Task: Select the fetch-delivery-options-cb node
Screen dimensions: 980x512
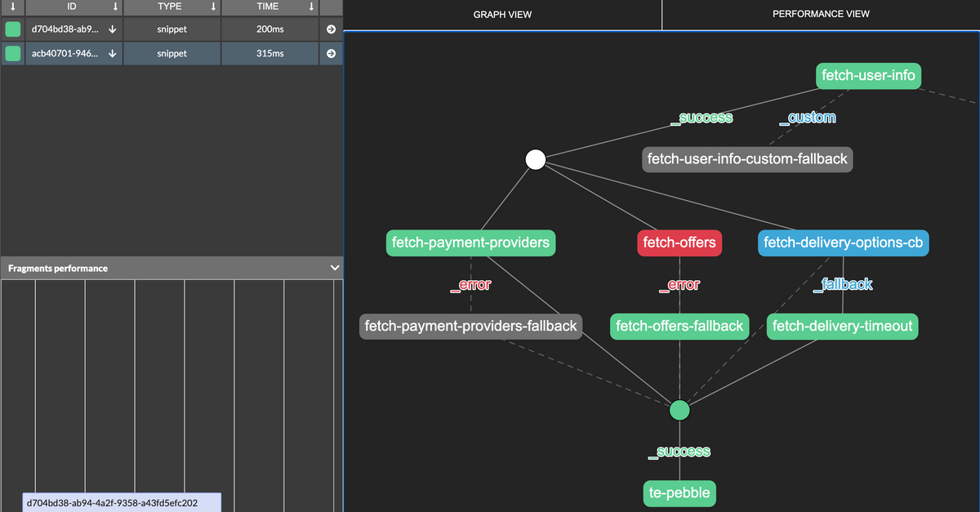Action: tap(844, 243)
